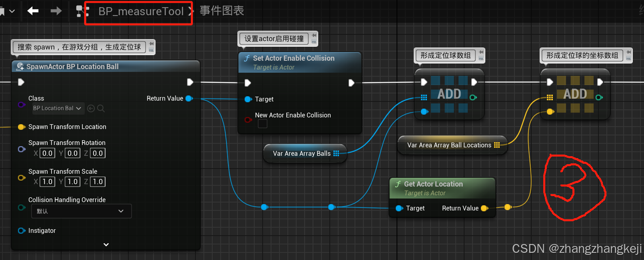
Task: Open the 事件图表 breadcrumb
Action: 222,11
